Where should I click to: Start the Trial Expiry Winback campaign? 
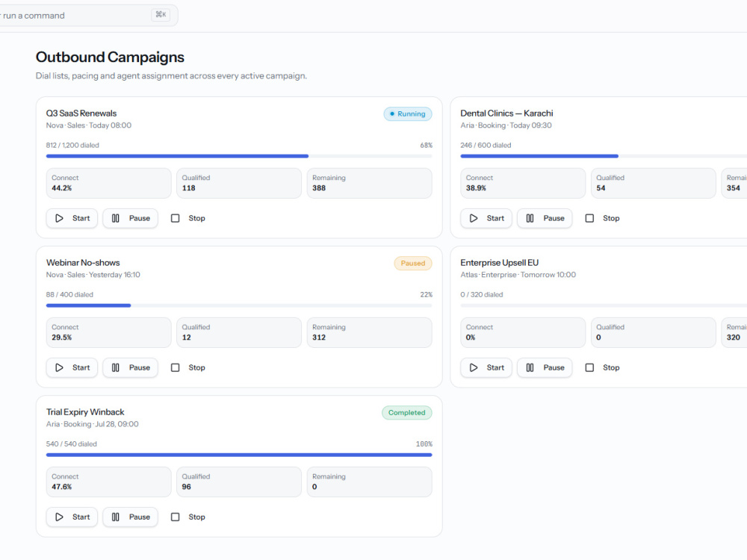pyautogui.click(x=72, y=517)
